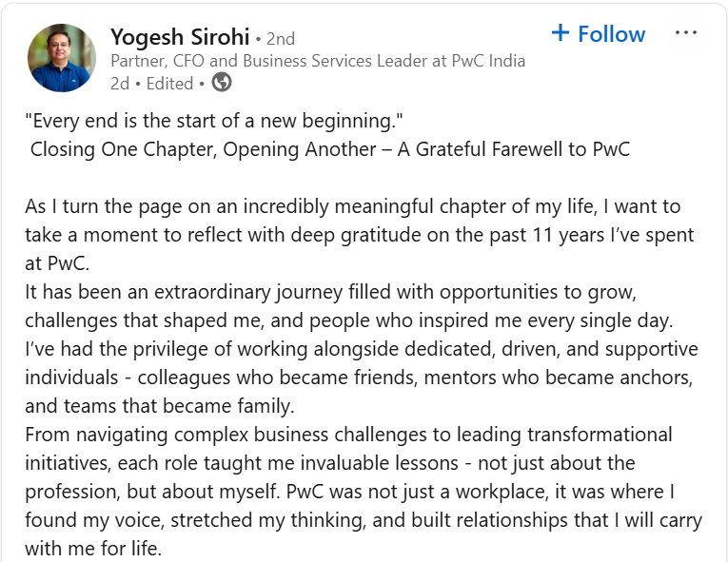728x562 pixels.
Task: Follow Yogesh Sirohi
Action: coord(599,34)
